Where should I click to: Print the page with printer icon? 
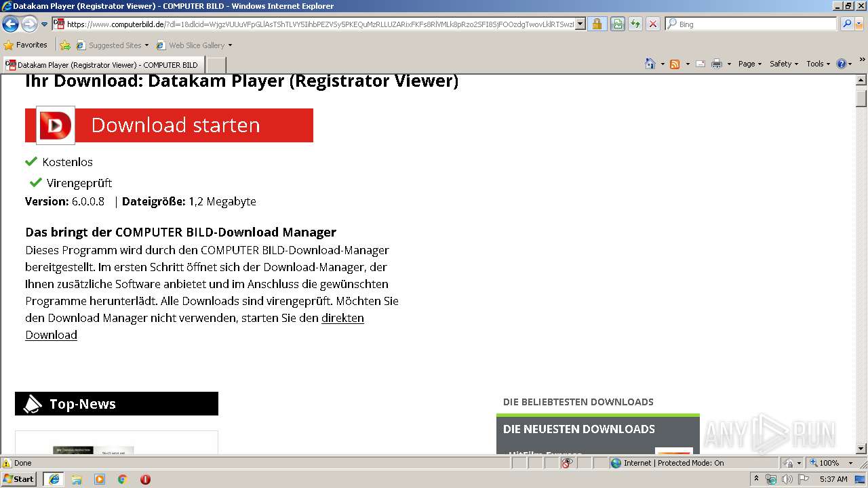click(717, 64)
